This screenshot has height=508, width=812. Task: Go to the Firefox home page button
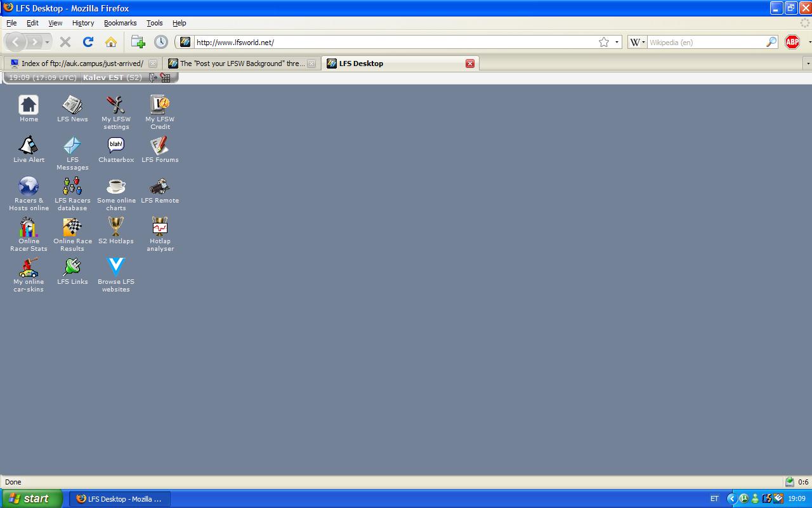pos(110,42)
